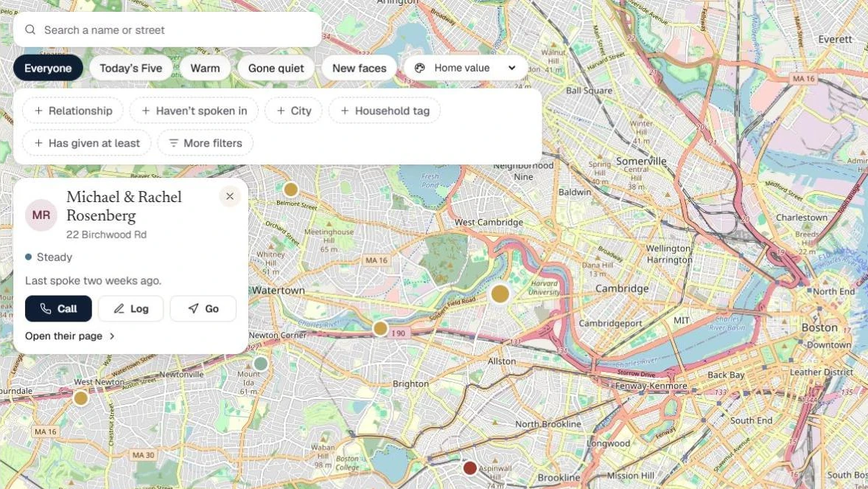Add a Haven't spoken in filter
This screenshot has height=489, width=868.
click(194, 111)
